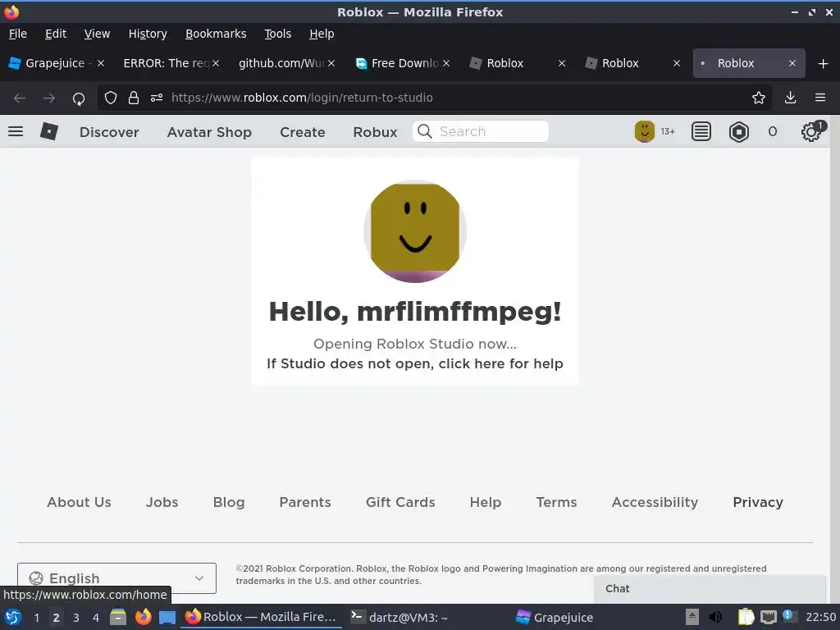Open a new browser tab
840x630 pixels.
tap(824, 64)
